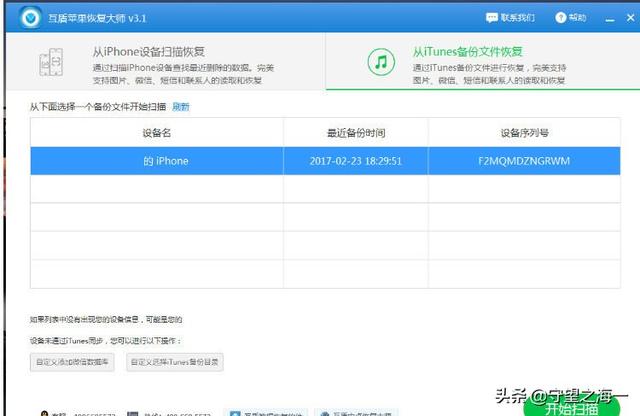Click the 刷新 refresh link
The width and height of the screenshot is (640, 416).
(181, 107)
